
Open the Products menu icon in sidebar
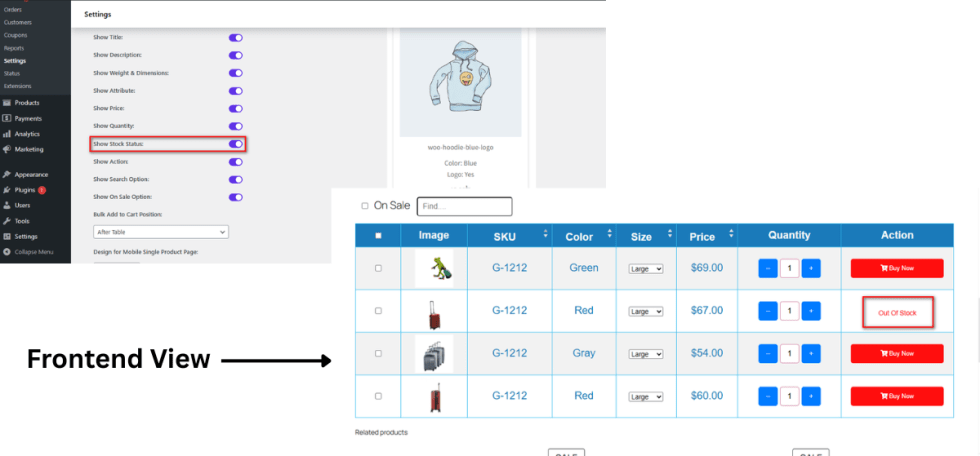[x=7, y=103]
